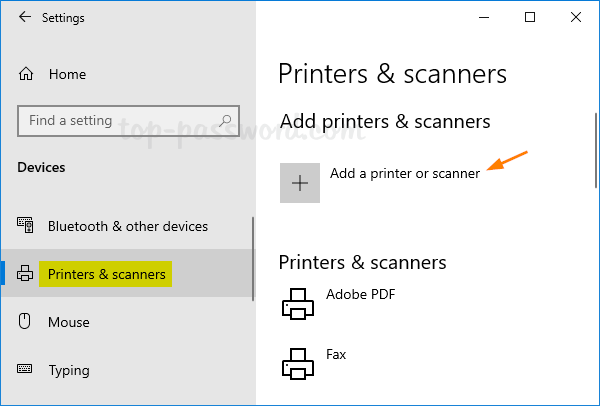Select the Fax printer icon

(x=299, y=362)
